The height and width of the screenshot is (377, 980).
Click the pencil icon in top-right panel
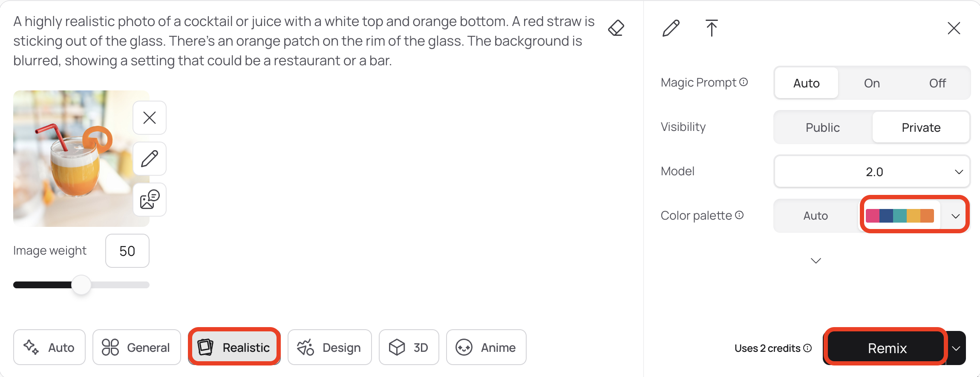671,28
